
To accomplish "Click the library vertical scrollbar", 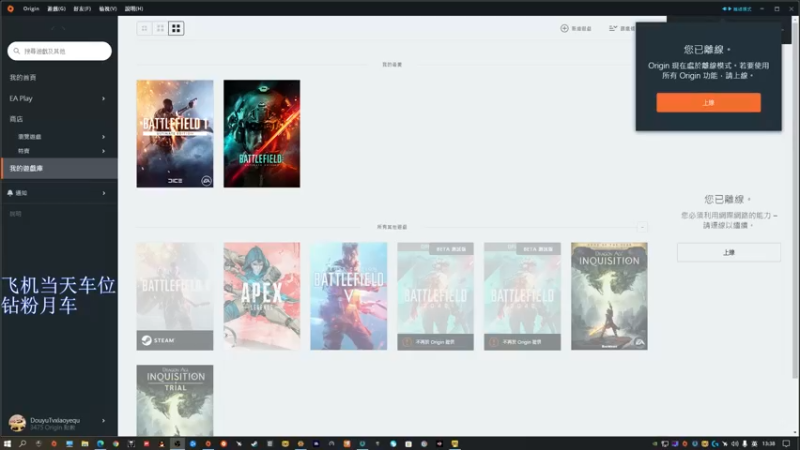I will [x=794, y=202].
